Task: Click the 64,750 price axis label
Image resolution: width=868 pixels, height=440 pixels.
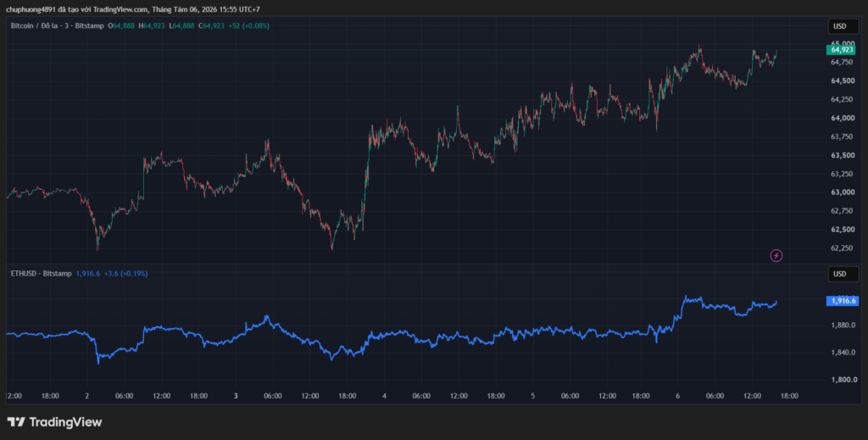Action: (x=842, y=62)
